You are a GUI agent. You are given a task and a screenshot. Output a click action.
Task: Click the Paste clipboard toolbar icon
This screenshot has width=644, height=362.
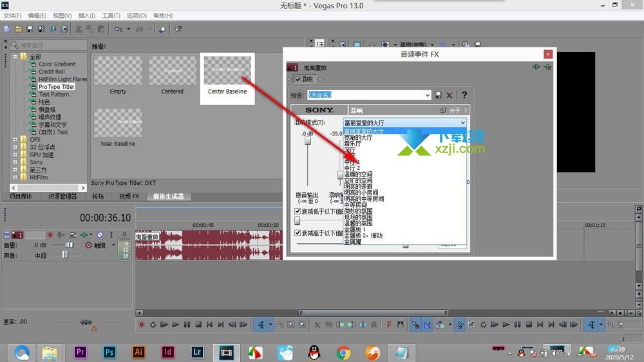101,29
